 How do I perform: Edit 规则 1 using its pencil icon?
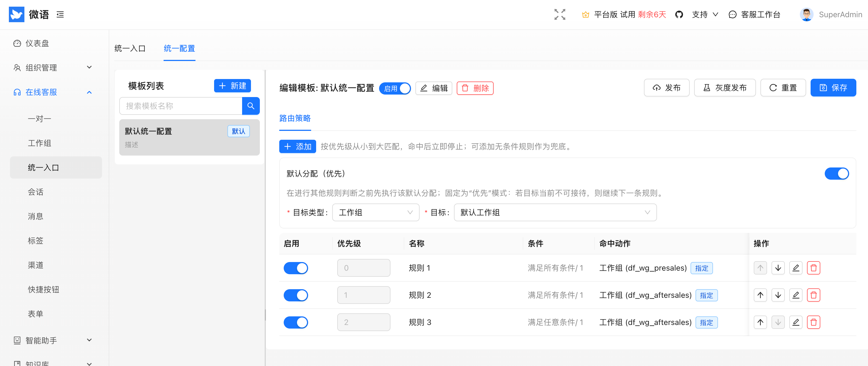[x=796, y=268]
